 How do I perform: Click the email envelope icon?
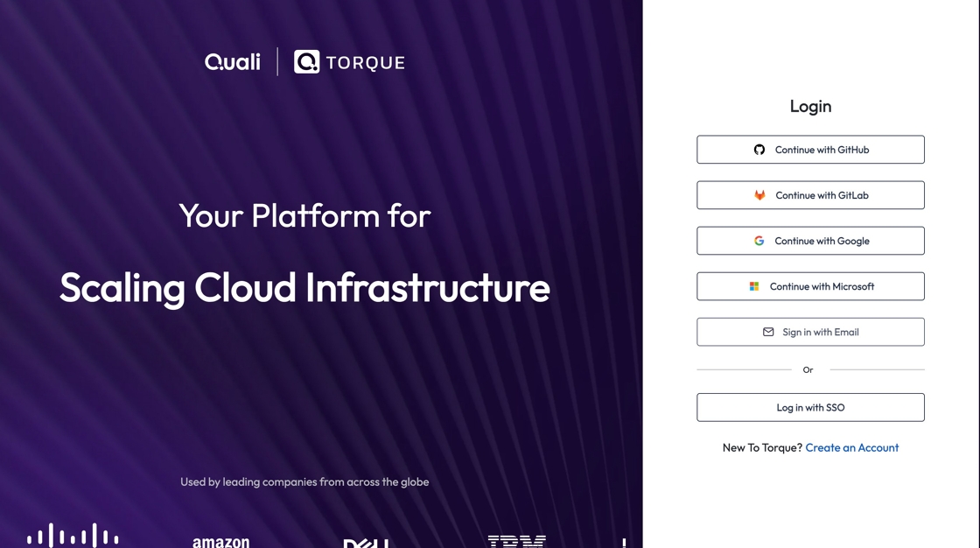(768, 332)
